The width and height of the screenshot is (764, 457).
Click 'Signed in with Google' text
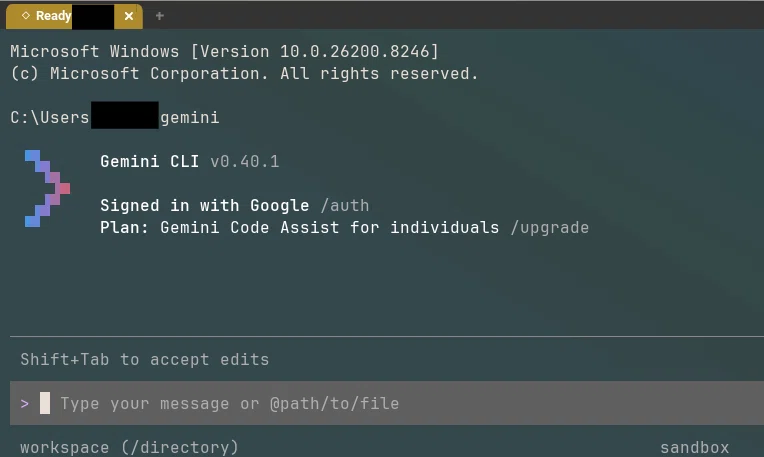coord(205,206)
